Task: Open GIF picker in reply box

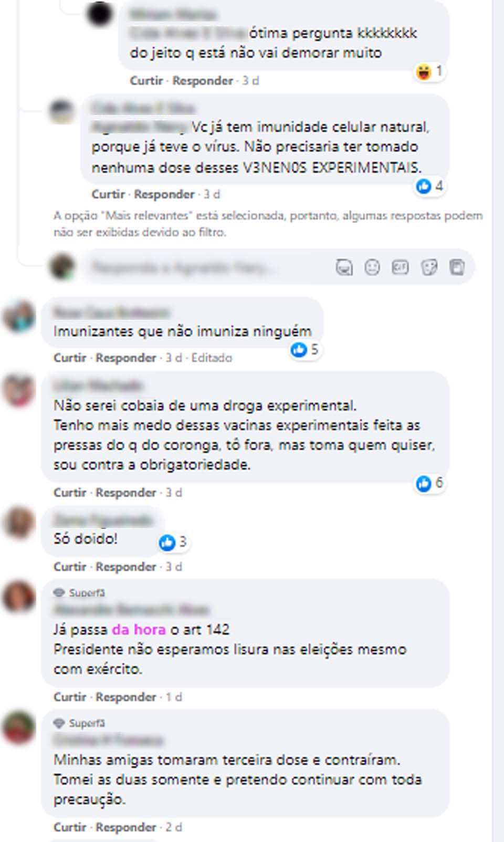Action: pyautogui.click(x=401, y=267)
